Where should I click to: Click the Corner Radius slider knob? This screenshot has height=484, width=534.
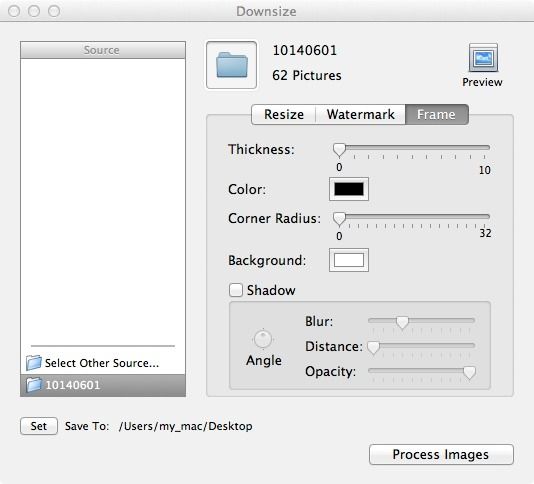point(339,219)
